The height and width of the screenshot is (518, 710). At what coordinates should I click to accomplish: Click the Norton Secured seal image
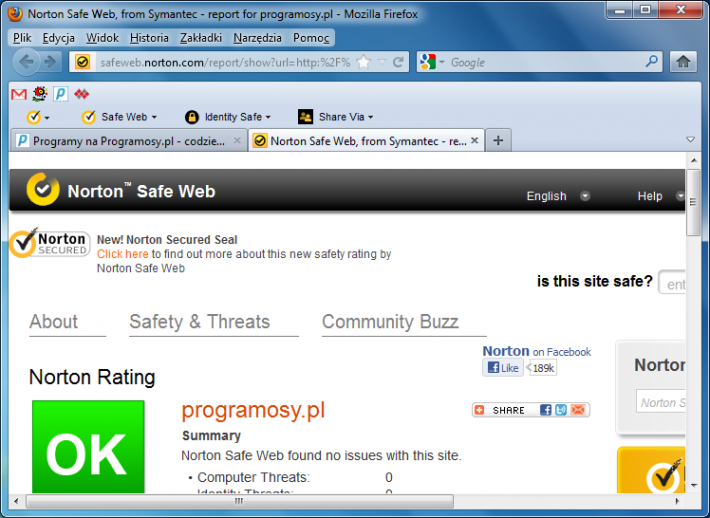(50, 243)
